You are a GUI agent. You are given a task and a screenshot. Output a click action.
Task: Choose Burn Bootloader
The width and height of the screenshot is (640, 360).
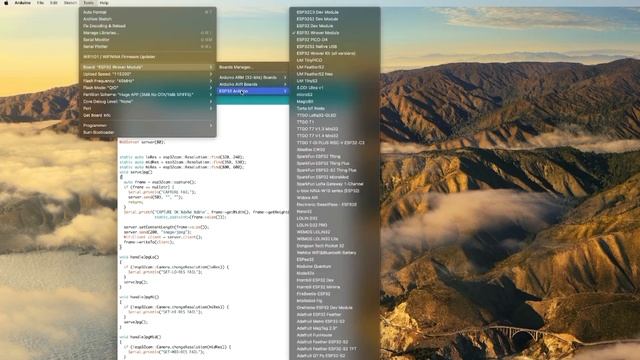[147, 133]
